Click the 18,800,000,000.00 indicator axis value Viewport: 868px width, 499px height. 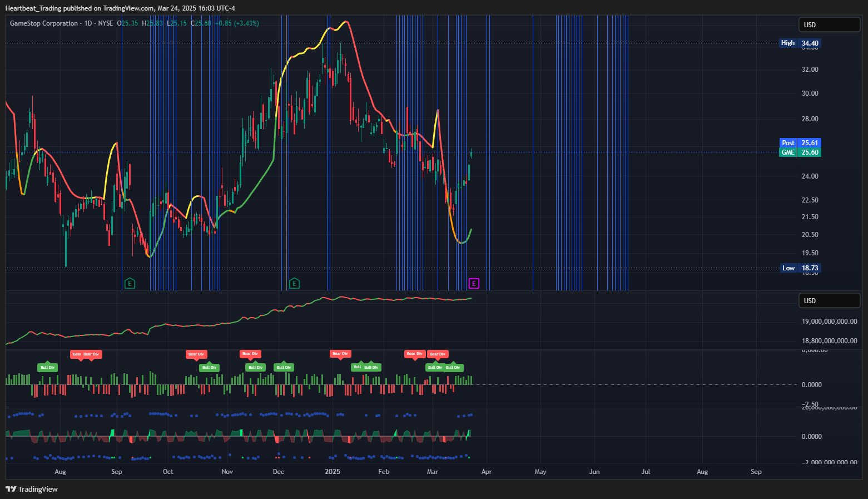click(829, 341)
